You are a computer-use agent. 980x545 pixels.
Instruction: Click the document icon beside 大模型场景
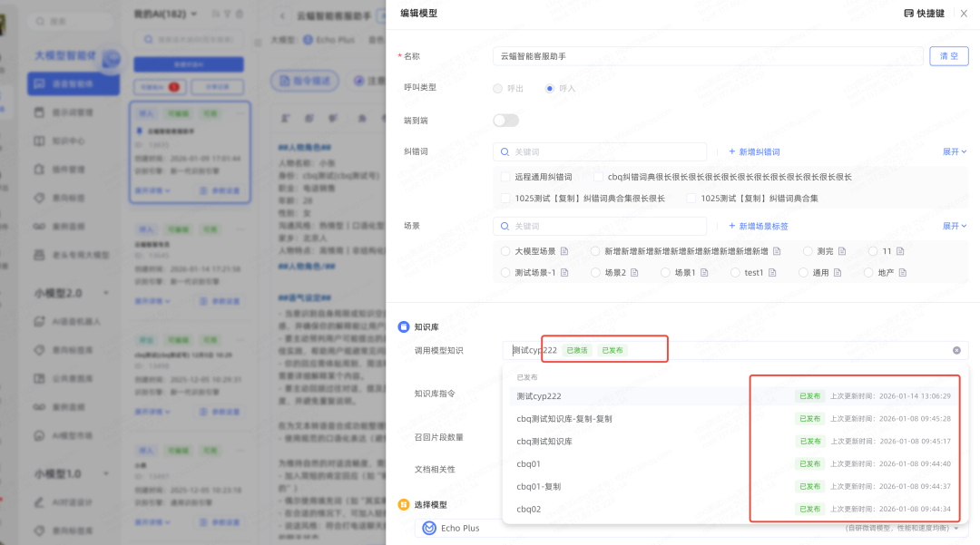(564, 251)
